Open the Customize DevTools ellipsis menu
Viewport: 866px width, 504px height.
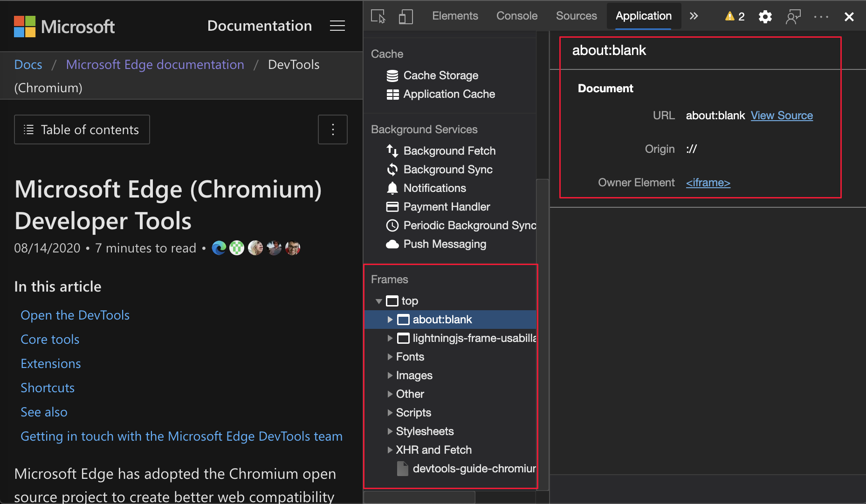point(820,16)
